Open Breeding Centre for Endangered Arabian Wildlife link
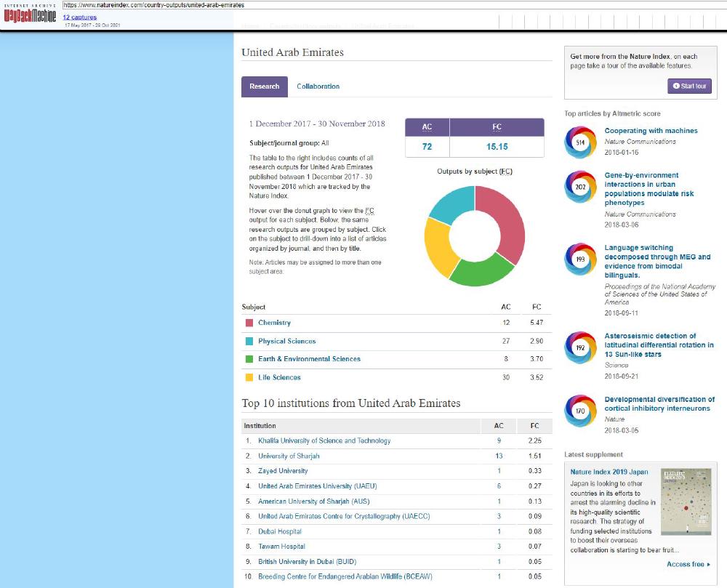Image resolution: width=727 pixels, height=588 pixels. 345,577
